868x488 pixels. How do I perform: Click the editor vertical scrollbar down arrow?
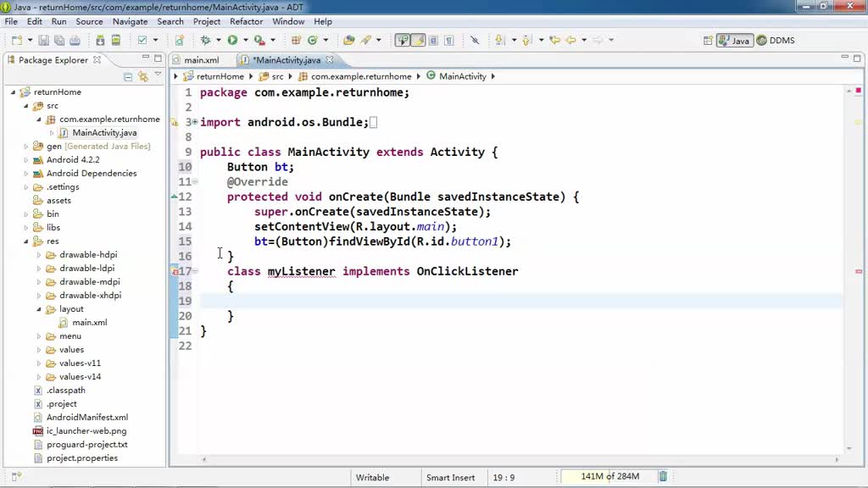click(849, 448)
